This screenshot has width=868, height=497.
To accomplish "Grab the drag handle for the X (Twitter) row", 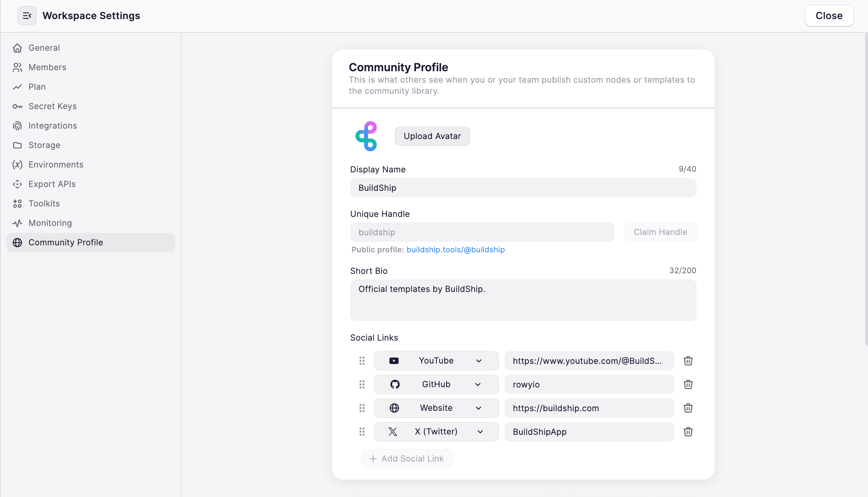I will (x=362, y=432).
